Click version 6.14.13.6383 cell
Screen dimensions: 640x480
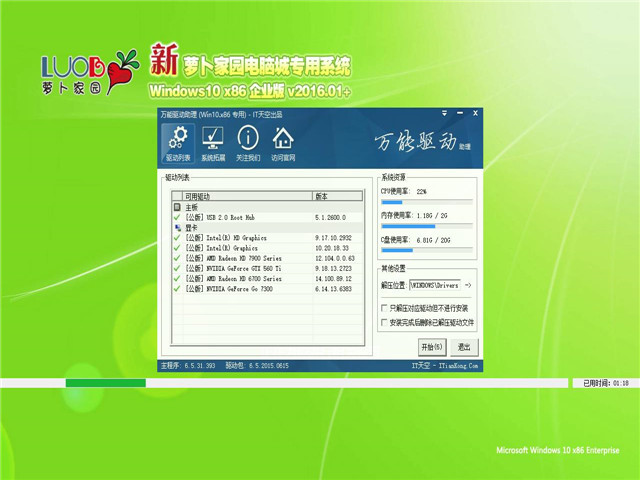[333, 289]
